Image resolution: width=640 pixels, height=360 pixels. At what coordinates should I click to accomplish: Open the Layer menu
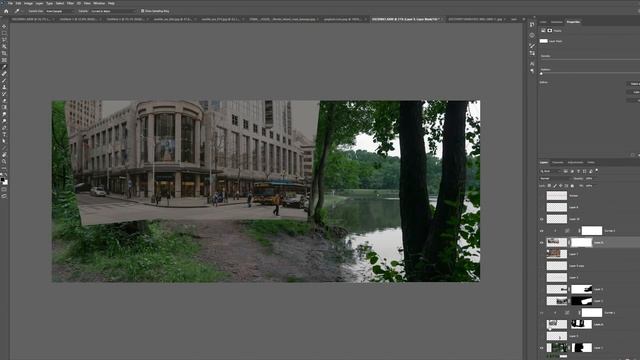click(x=39, y=3)
